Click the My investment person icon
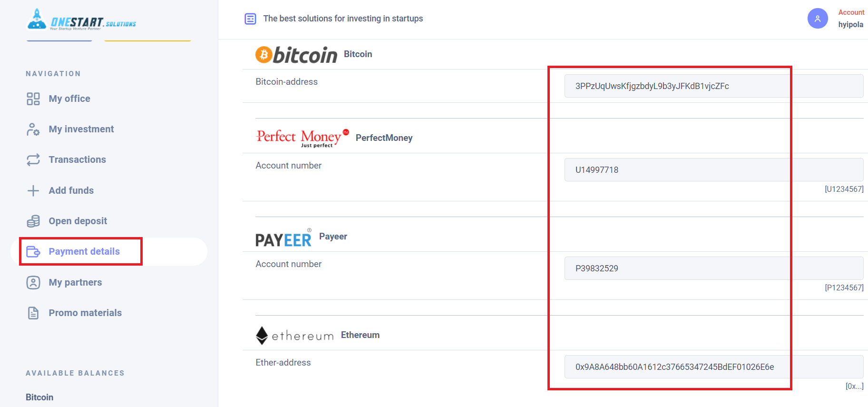 pos(33,129)
